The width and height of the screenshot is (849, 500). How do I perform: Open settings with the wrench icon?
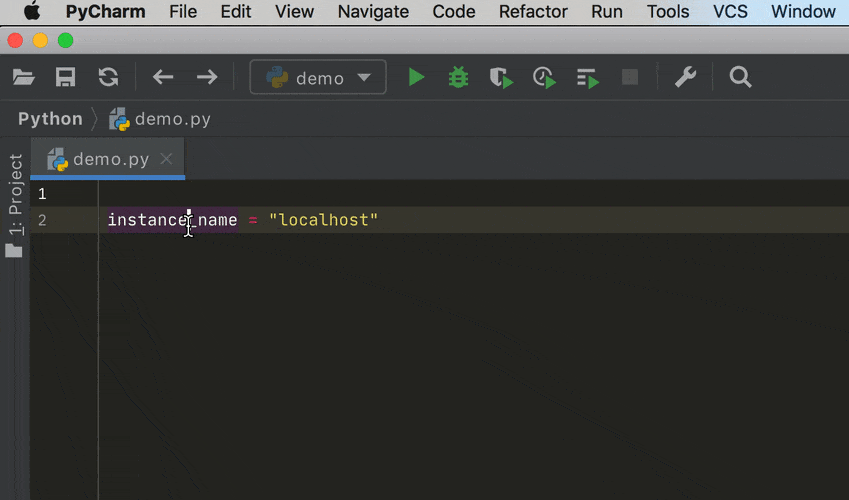(685, 78)
